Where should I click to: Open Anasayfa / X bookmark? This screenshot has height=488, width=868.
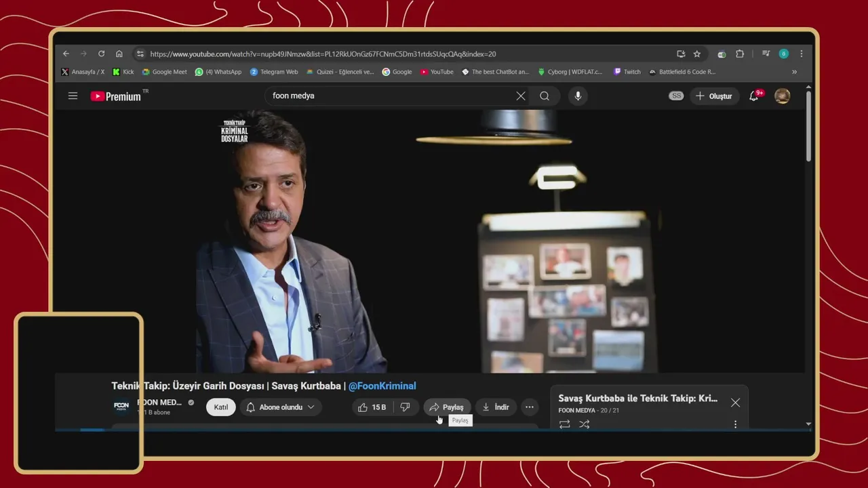[83, 72]
